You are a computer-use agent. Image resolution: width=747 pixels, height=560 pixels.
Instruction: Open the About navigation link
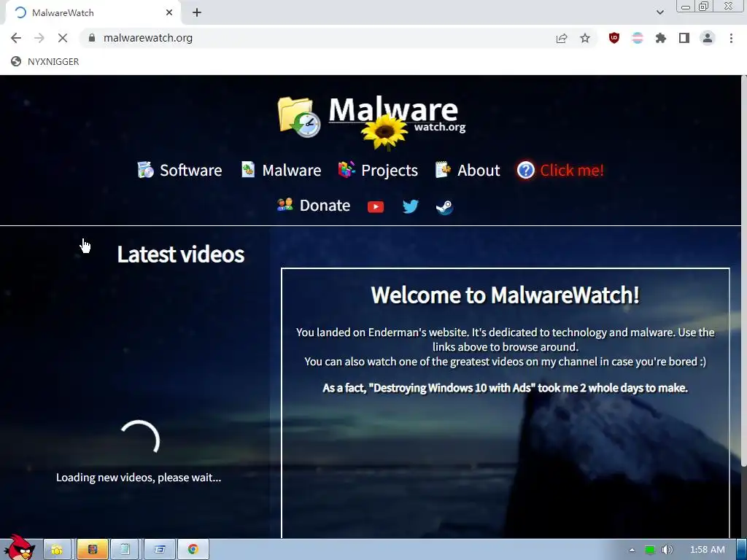coord(468,170)
